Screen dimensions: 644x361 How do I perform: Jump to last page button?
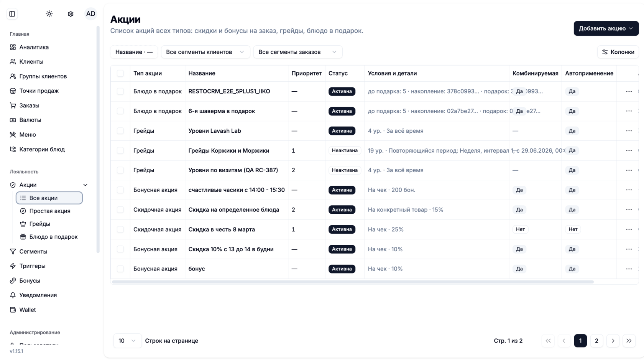(629, 341)
